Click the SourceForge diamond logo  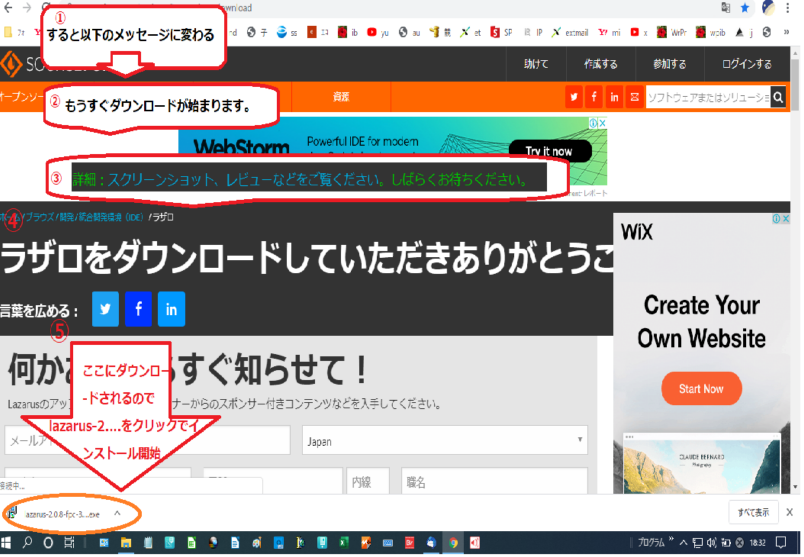pyautogui.click(x=11, y=64)
